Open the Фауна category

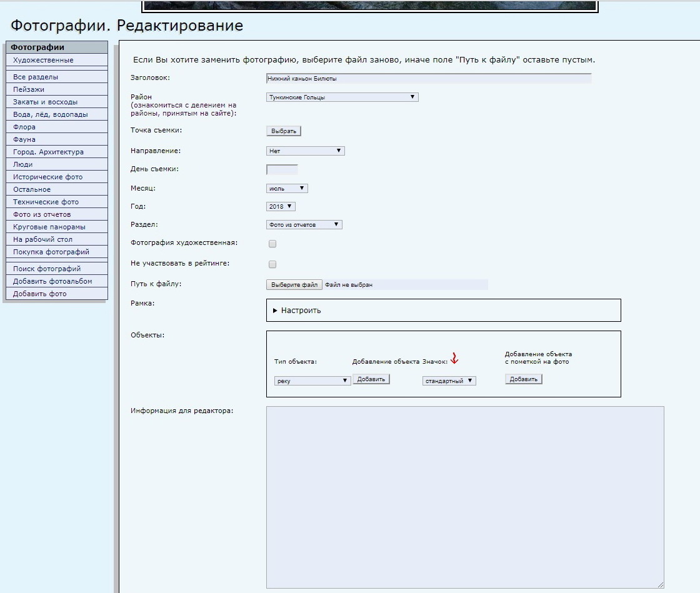click(x=57, y=139)
